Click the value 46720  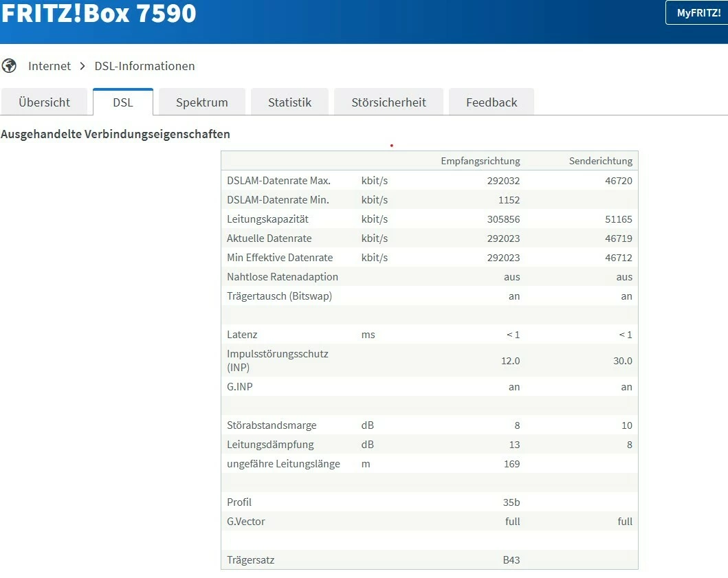click(619, 181)
